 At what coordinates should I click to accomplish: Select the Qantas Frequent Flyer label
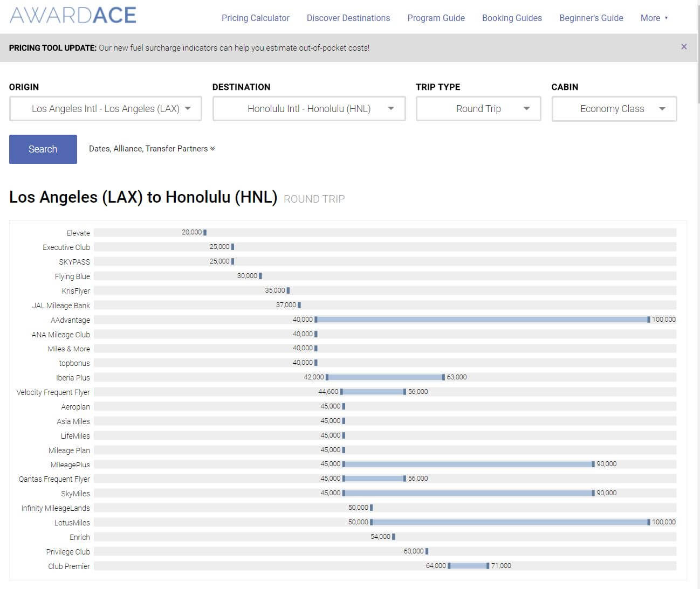tap(54, 480)
